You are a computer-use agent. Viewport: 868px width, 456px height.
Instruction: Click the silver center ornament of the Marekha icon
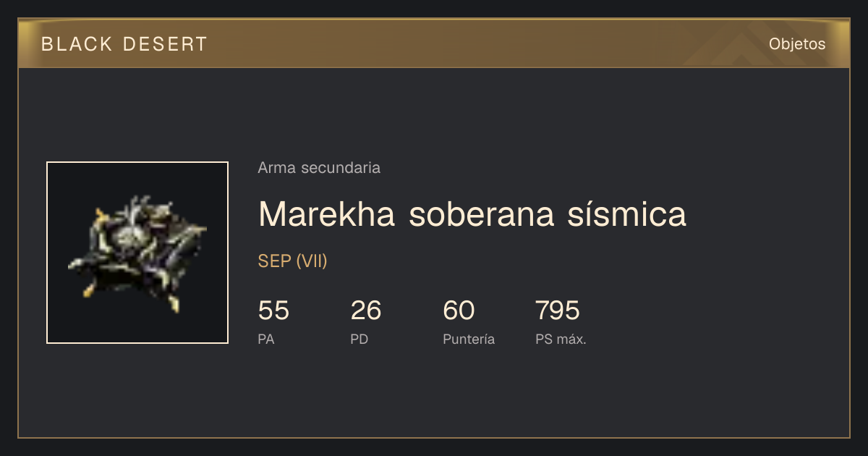click(132, 235)
